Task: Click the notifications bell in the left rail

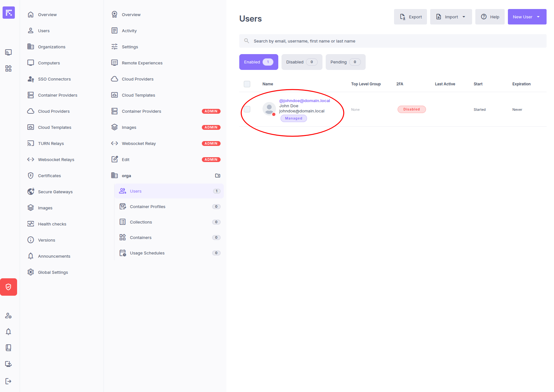Action: click(8, 332)
